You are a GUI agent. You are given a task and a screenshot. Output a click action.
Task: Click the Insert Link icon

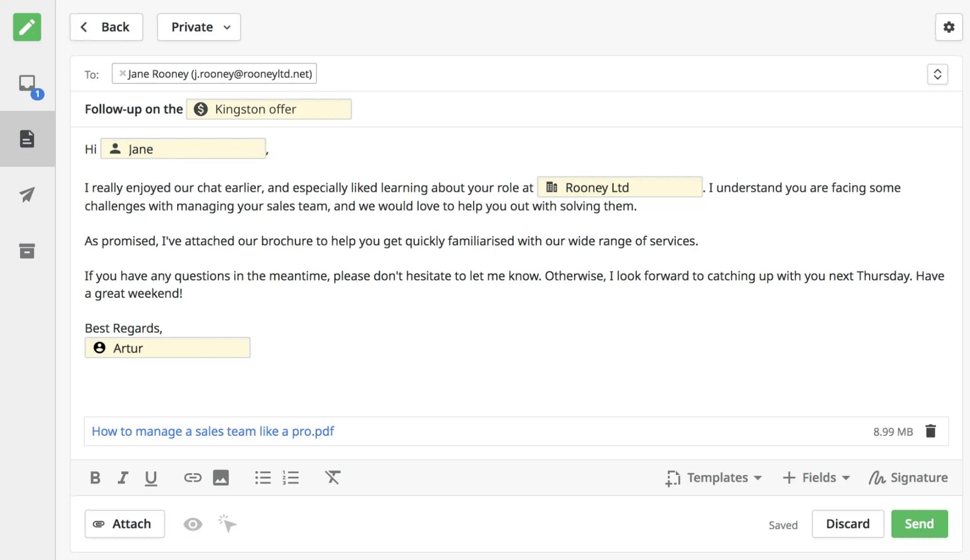[193, 477]
